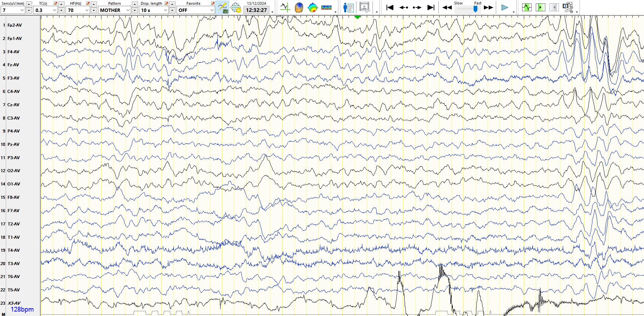The image size is (644, 316).
Task: Click the fast rewind button
Action: click(447, 8)
